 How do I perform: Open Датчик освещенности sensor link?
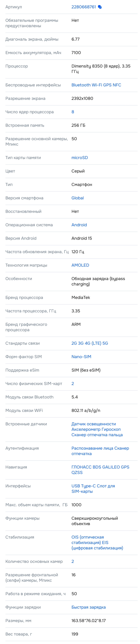click(93, 424)
